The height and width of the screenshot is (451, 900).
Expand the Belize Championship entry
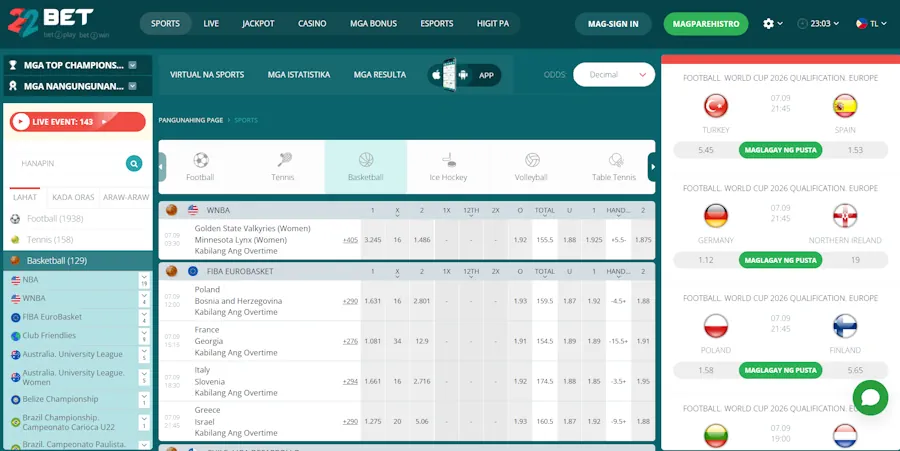coord(144,399)
